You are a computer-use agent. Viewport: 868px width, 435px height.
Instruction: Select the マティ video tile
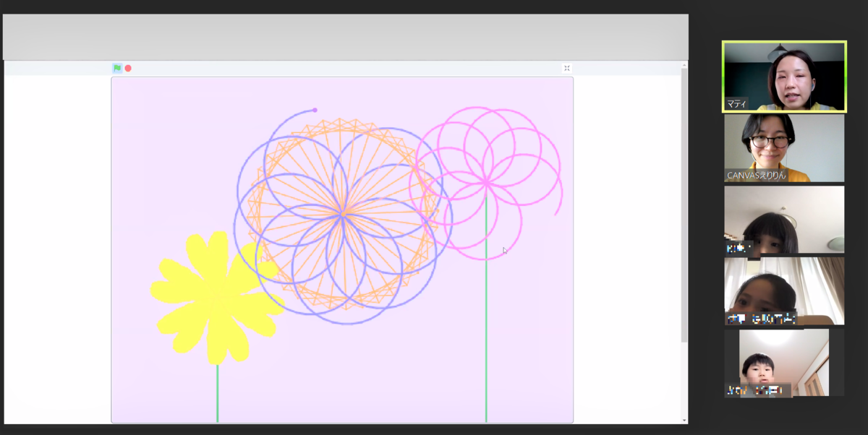coord(784,76)
